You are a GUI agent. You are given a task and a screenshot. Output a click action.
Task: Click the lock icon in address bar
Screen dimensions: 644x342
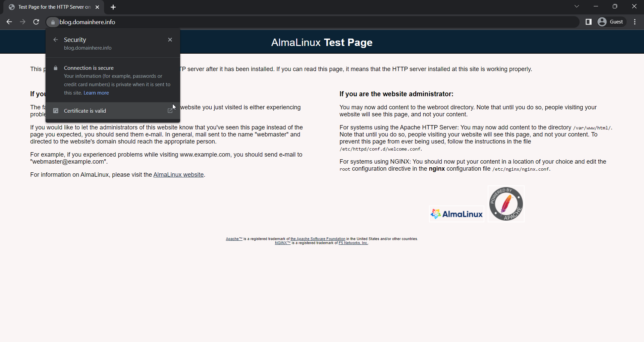click(x=53, y=22)
